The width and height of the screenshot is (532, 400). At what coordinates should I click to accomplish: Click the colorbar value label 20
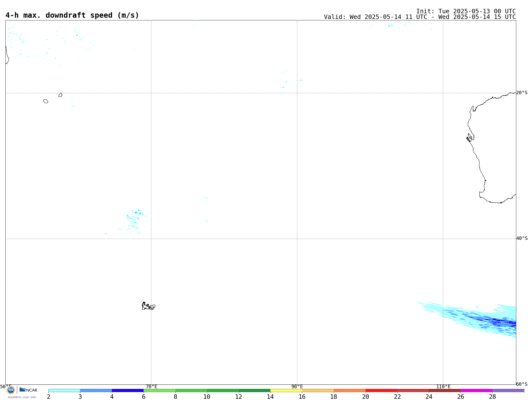(x=366, y=397)
